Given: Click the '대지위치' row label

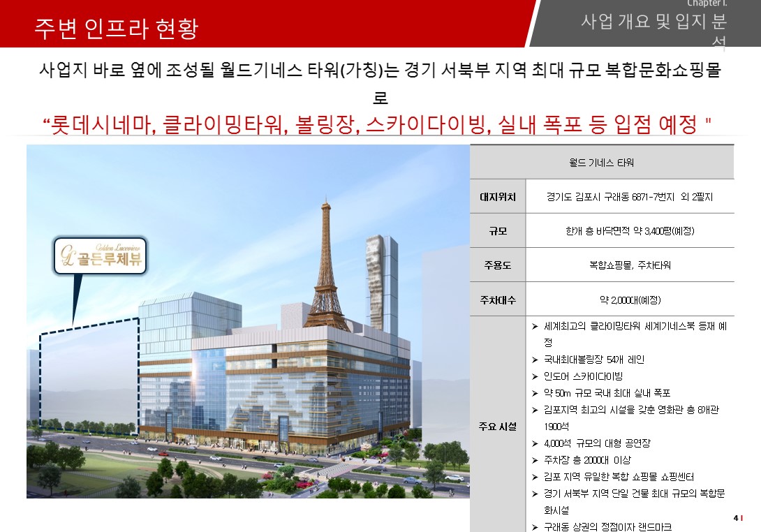Looking at the screenshot, I should [498, 197].
